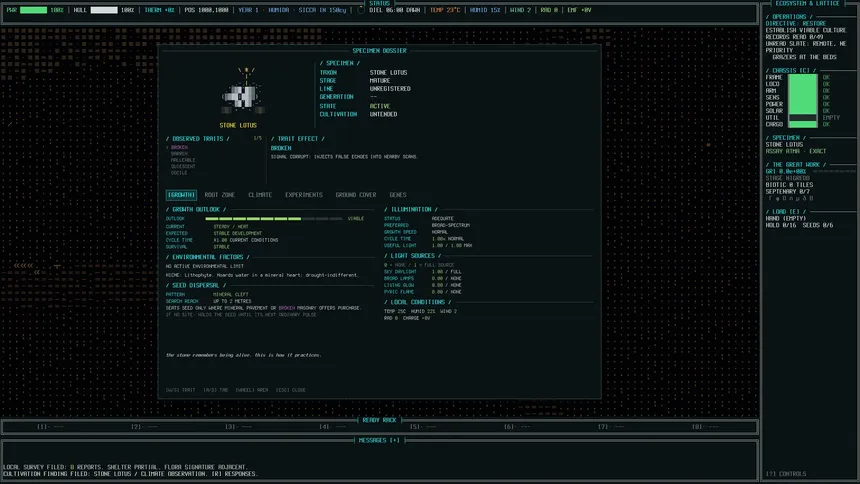Click the "SKY DAYLIGHT" light source row
This screenshot has height=484, width=860.
click(423, 272)
